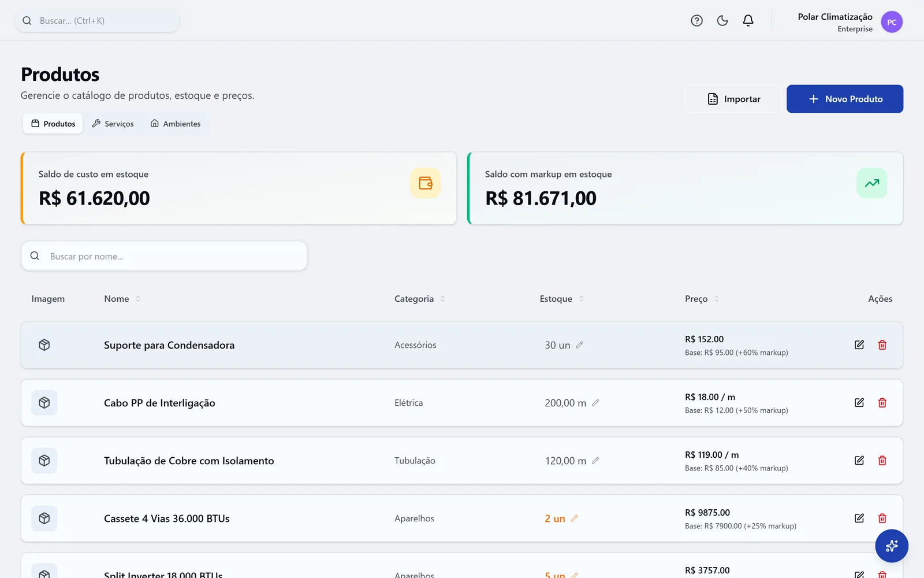Switch to the Ambientes tab
This screenshot has height=578, width=924.
click(x=176, y=124)
